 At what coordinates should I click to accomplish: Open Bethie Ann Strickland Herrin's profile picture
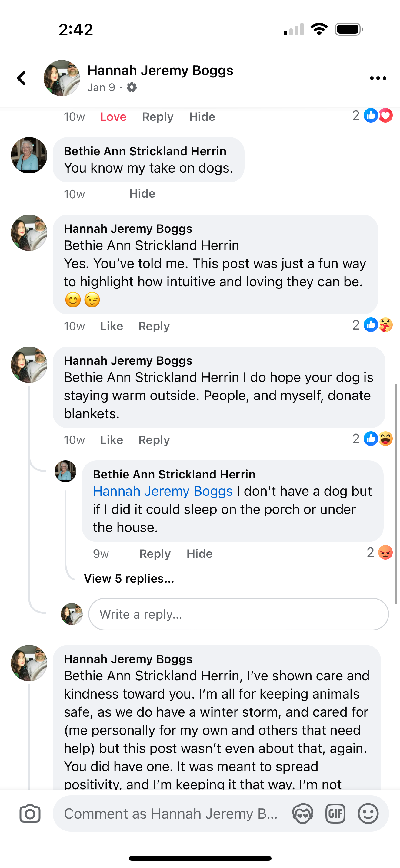click(29, 155)
